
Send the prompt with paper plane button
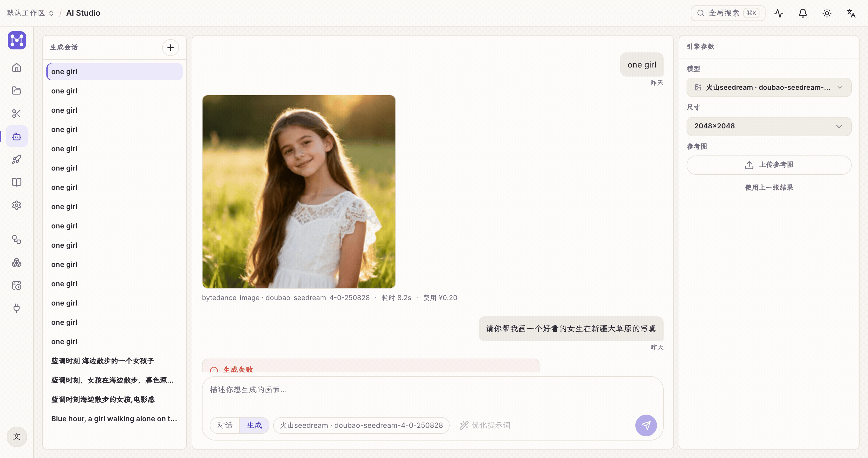click(x=646, y=425)
